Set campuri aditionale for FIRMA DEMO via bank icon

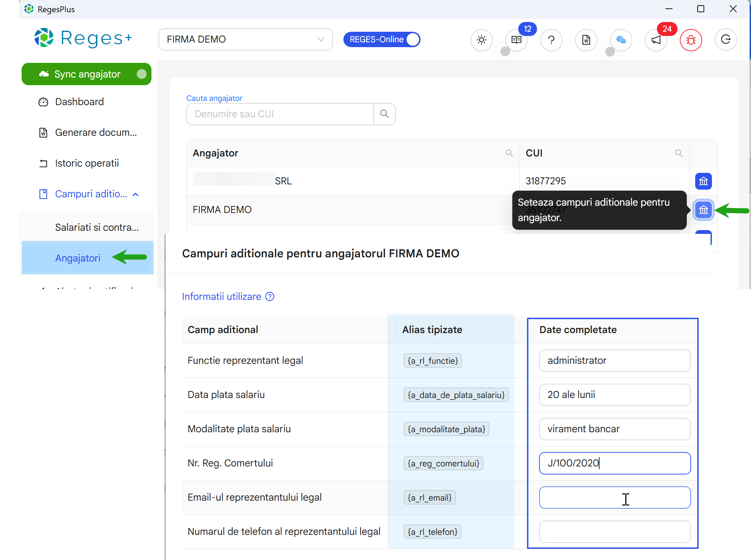point(704,210)
